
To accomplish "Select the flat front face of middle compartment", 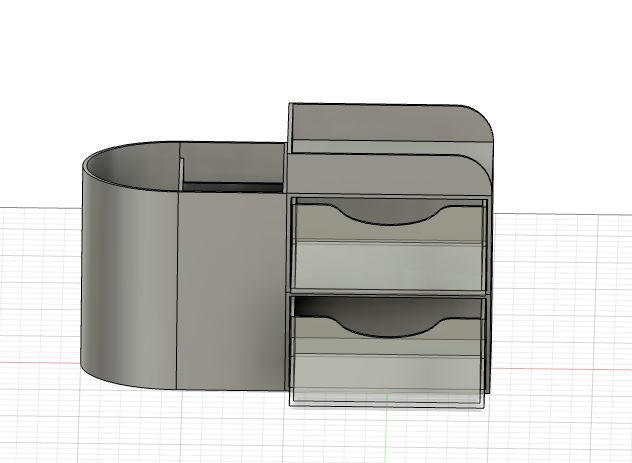I will [232, 290].
